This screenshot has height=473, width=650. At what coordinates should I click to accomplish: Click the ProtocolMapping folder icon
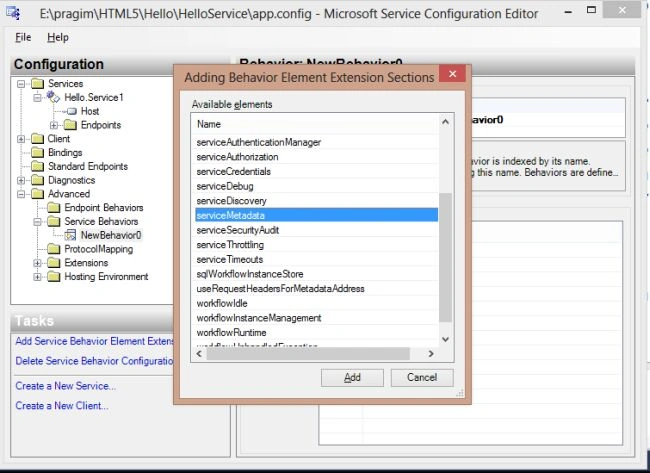[x=53, y=249]
